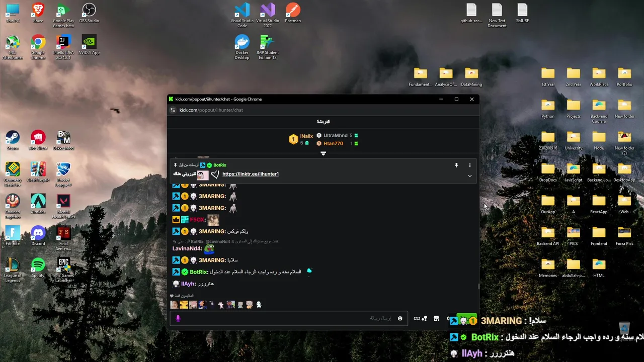The image size is (644, 362).
Task: Pick the ghost emote in quick emote row
Action: coord(259,305)
